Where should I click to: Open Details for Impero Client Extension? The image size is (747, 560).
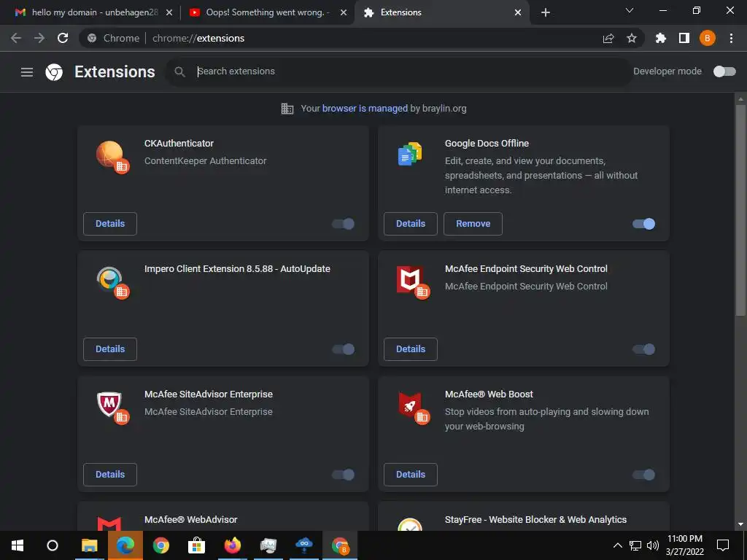coord(110,349)
